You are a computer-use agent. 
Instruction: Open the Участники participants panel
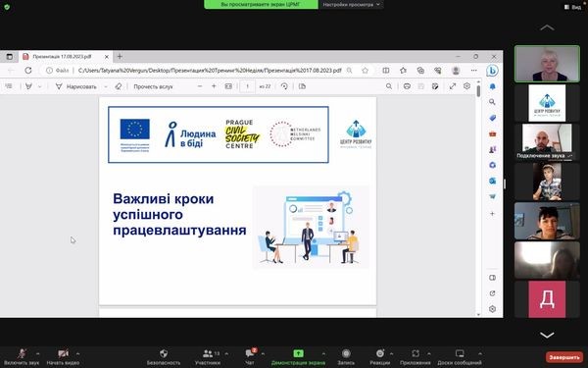tap(208, 357)
